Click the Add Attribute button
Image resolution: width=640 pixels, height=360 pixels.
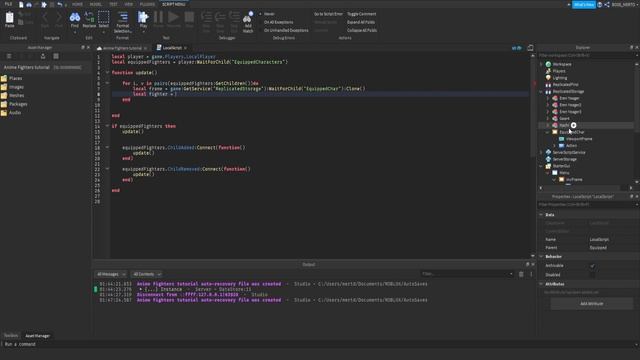pyautogui.click(x=591, y=304)
